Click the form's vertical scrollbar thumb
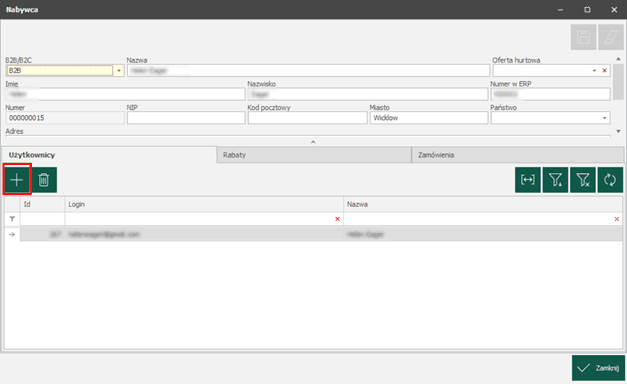The width and height of the screenshot is (627, 384). pos(618,82)
